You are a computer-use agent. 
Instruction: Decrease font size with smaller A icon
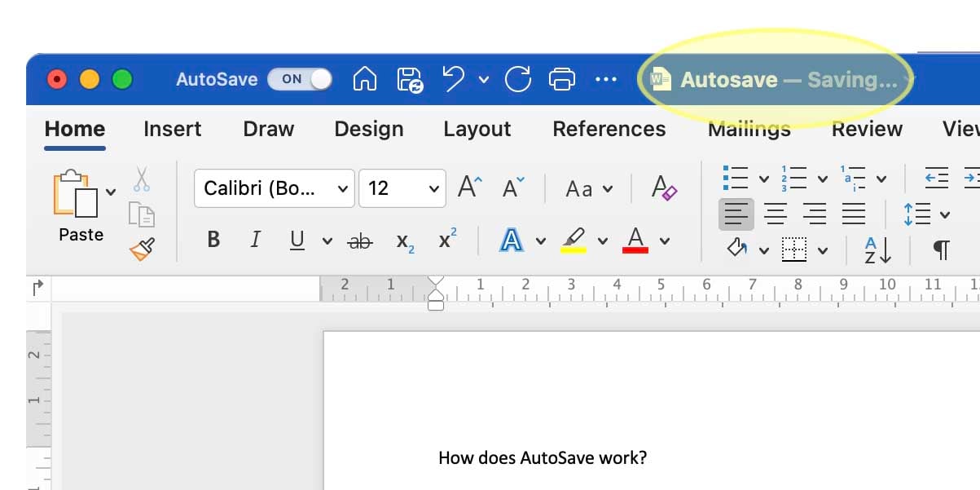click(x=513, y=188)
